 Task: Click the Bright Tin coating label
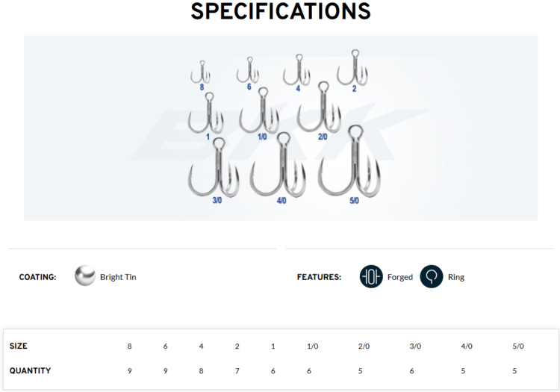click(118, 277)
